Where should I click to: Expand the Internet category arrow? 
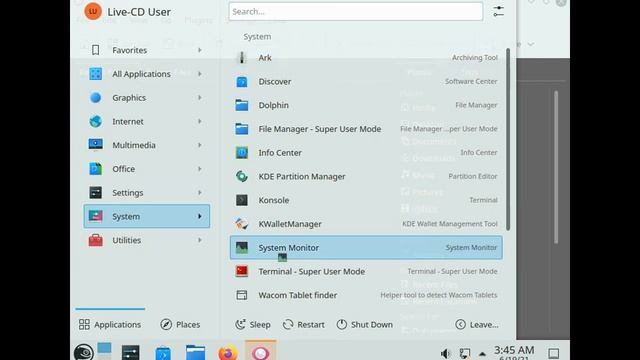click(200, 121)
